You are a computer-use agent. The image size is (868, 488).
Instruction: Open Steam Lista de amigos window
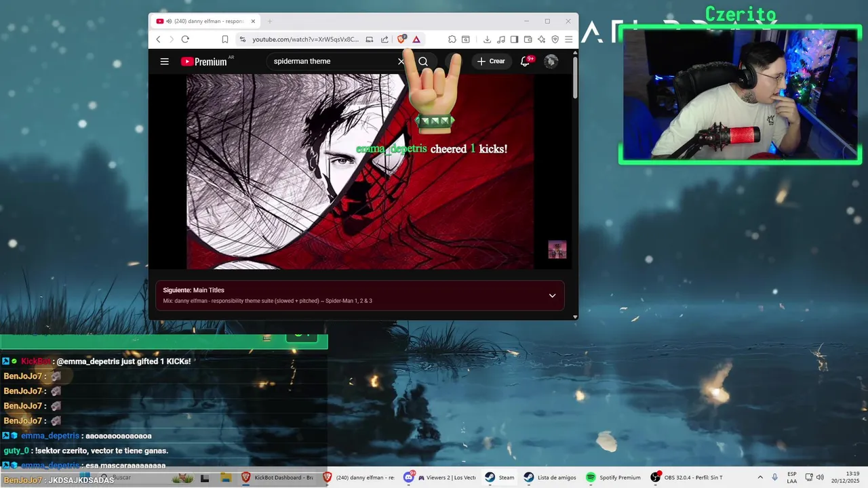coord(551,478)
